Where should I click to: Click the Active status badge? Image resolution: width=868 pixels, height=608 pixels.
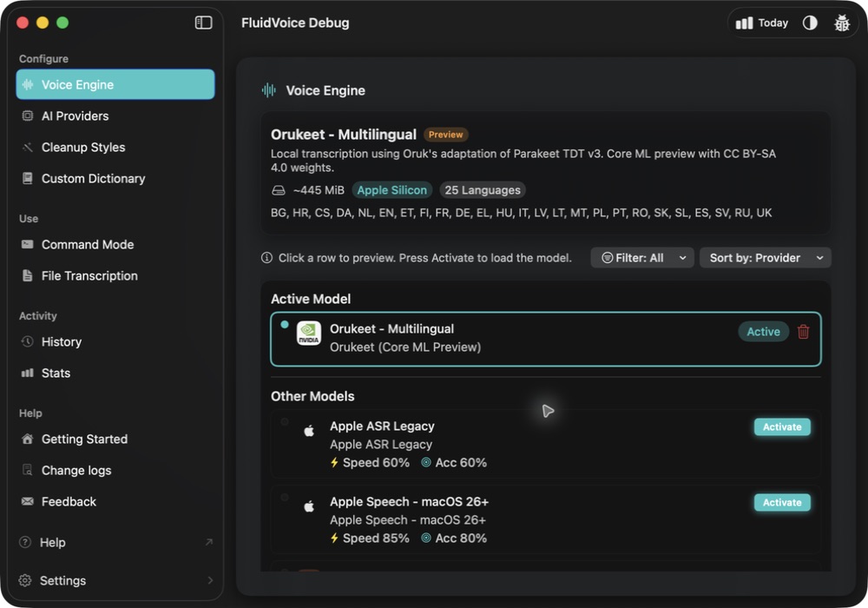763,332
